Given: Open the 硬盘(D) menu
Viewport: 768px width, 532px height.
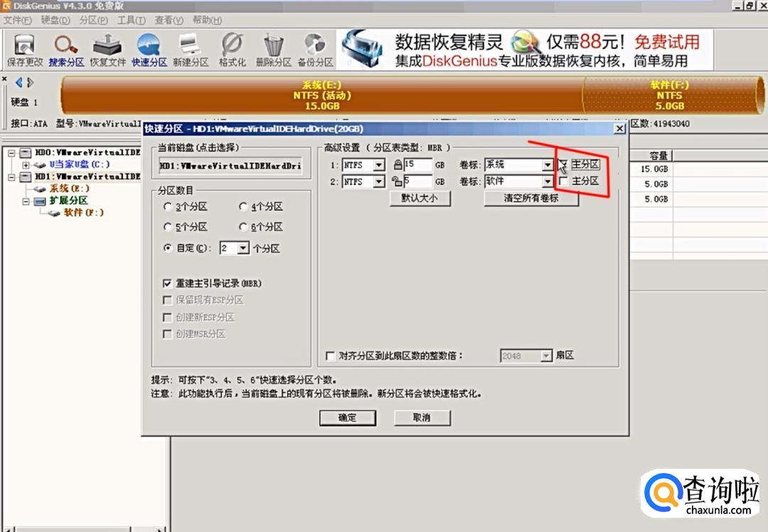Looking at the screenshot, I should coord(55,20).
